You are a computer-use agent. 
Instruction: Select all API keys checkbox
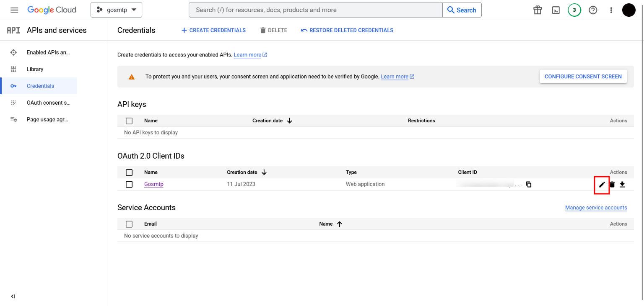(129, 121)
